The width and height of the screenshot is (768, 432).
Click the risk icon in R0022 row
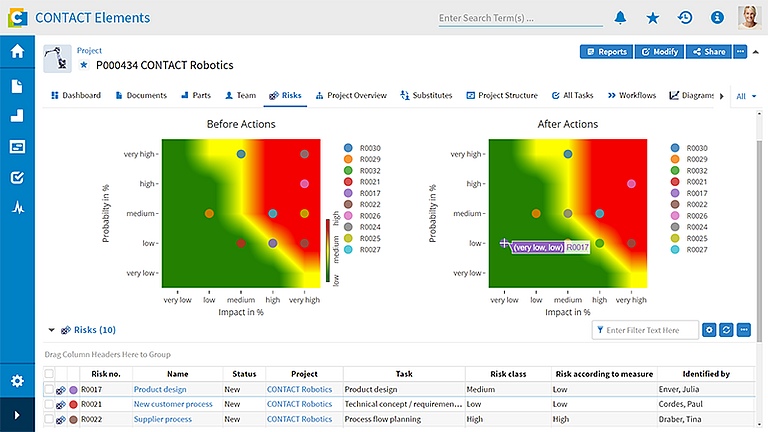point(61,420)
